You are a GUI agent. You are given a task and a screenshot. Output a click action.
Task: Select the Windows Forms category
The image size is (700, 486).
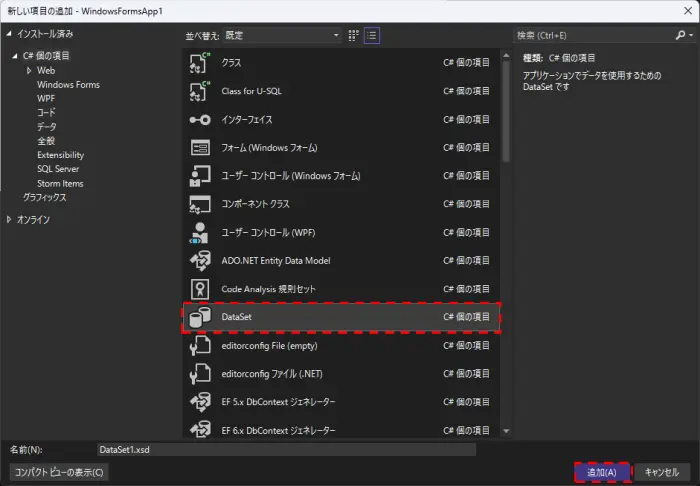click(68, 85)
